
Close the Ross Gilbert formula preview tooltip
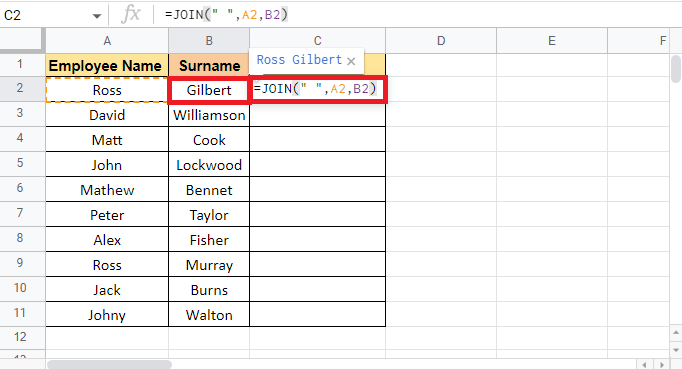[x=351, y=61]
